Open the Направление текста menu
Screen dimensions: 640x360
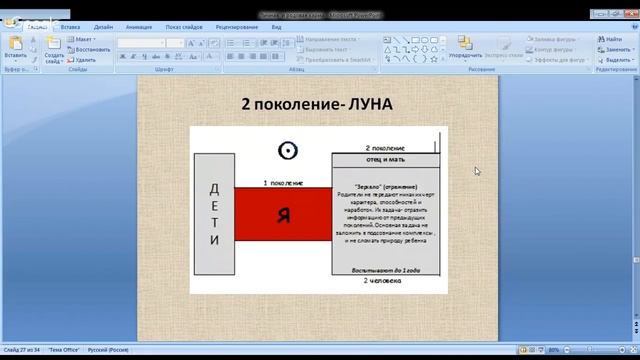pos(329,39)
